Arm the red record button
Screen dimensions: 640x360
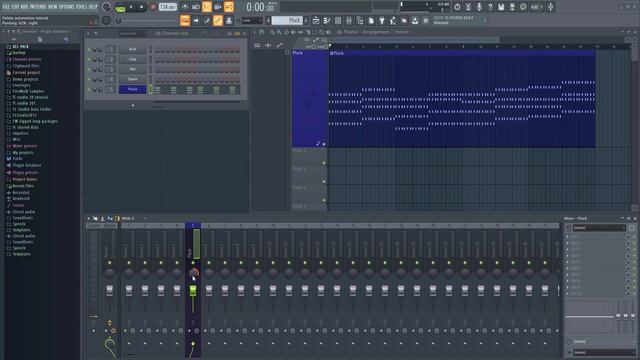point(153,7)
